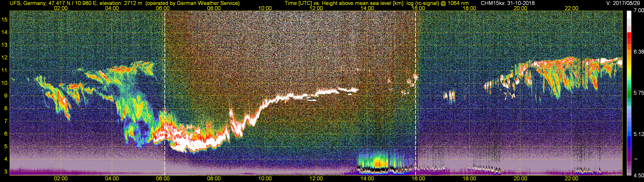Click height axis label '4.'

point(6,159)
